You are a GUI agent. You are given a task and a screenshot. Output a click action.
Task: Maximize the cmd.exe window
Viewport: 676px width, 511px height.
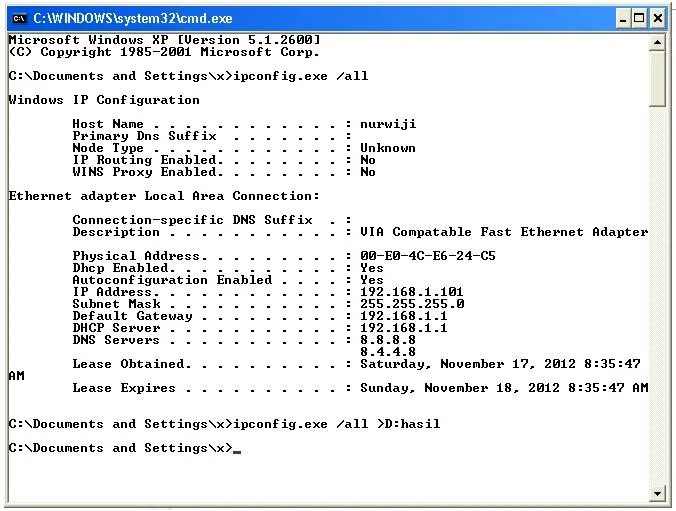[639, 19]
